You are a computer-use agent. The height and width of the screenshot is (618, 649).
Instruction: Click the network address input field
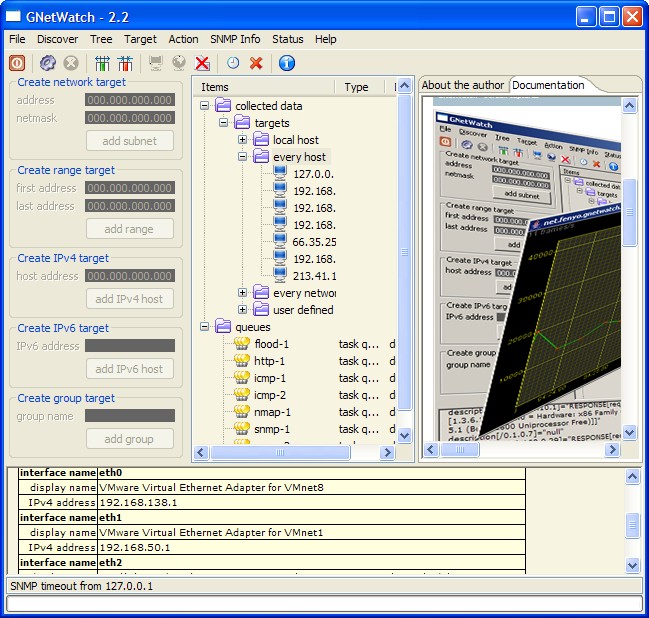[x=130, y=100]
